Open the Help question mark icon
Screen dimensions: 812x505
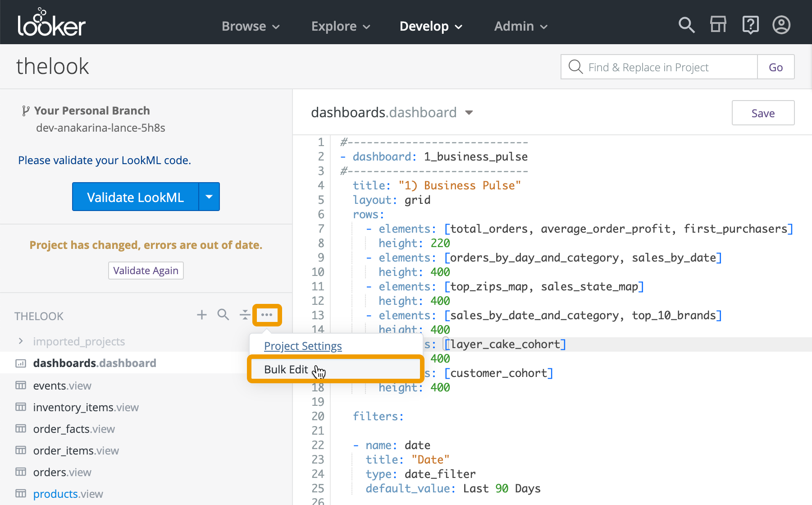tap(750, 25)
